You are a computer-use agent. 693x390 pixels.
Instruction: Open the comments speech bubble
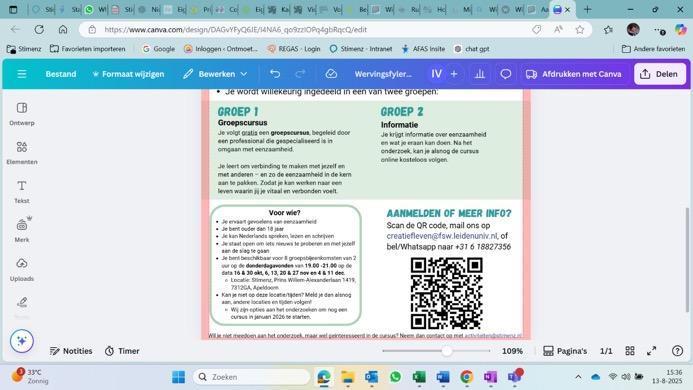click(506, 74)
